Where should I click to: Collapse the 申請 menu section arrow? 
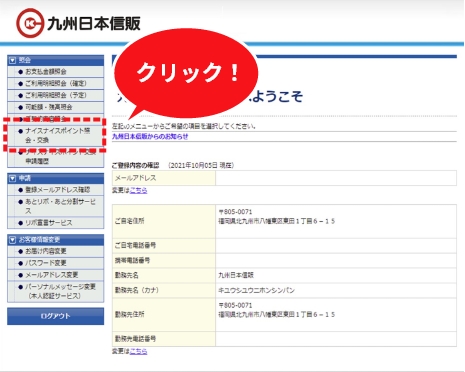click(13, 178)
